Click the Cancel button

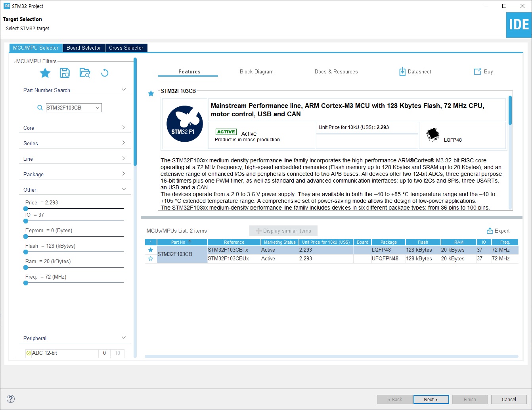pos(509,400)
